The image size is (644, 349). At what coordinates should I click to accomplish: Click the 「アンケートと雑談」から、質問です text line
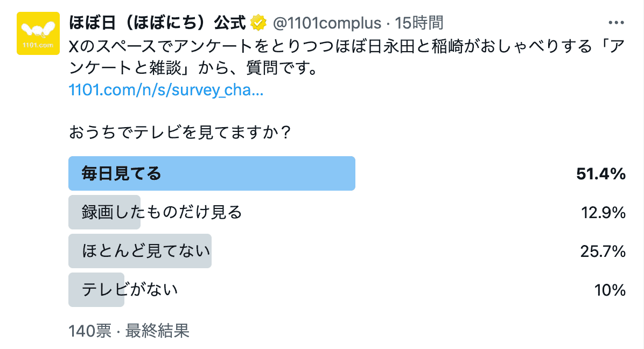pyautogui.click(x=194, y=69)
